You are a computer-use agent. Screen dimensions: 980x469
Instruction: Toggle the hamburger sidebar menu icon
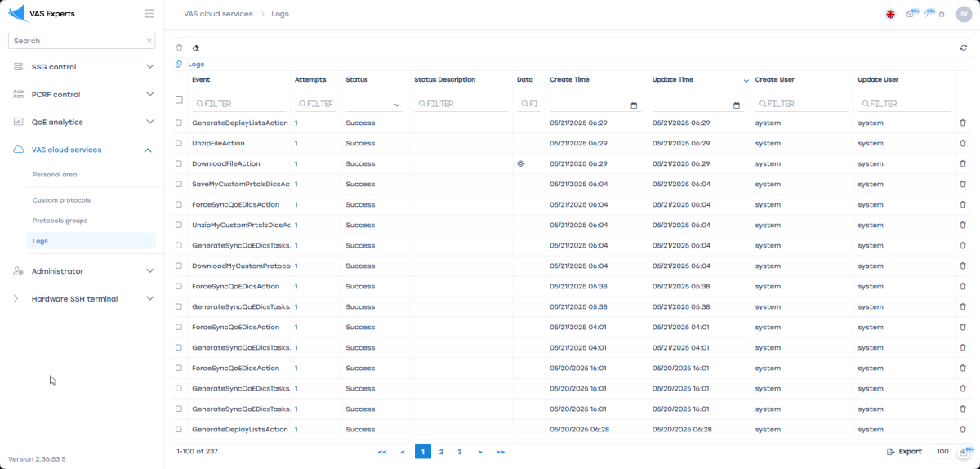tap(149, 13)
